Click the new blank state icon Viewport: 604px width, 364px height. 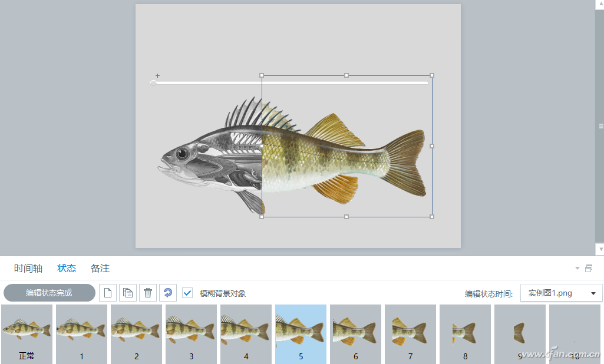[107, 293]
